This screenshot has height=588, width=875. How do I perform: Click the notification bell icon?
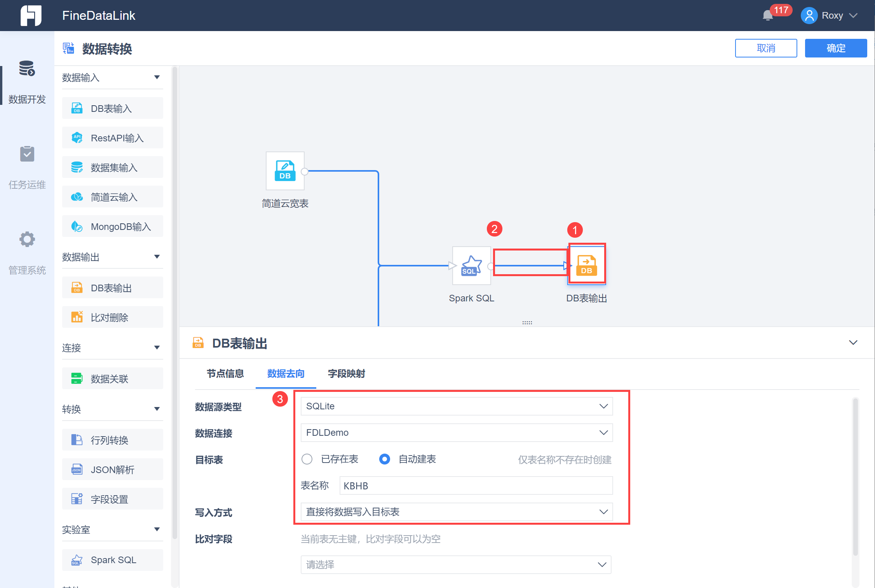click(767, 16)
